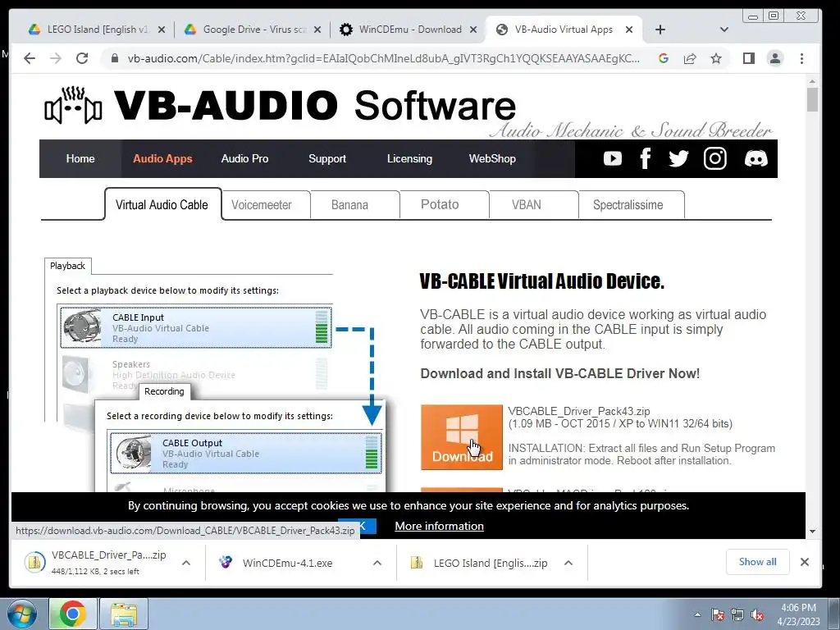This screenshot has height=630, width=840.
Task: Click network status tray icon
Action: [737, 614]
